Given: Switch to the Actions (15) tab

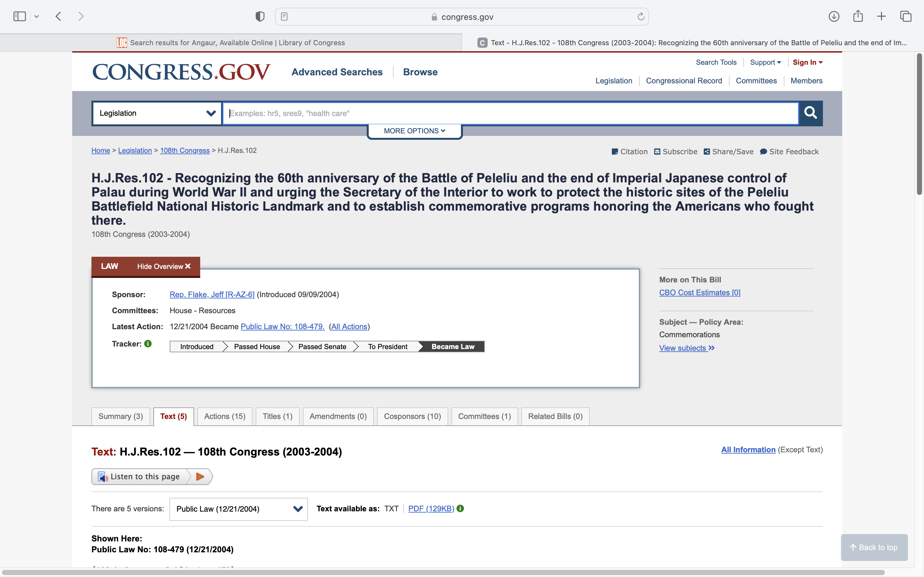Looking at the screenshot, I should tap(225, 416).
